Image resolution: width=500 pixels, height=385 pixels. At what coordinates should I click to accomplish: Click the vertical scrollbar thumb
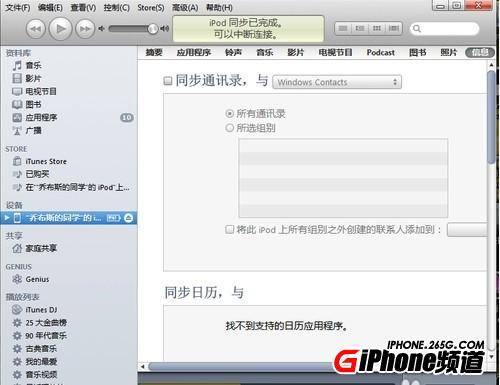click(x=491, y=117)
